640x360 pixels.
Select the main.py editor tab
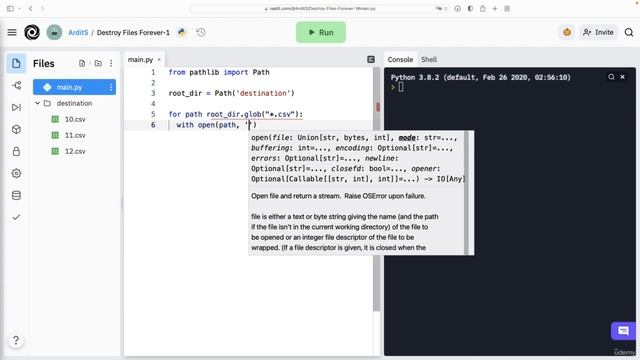click(140, 60)
